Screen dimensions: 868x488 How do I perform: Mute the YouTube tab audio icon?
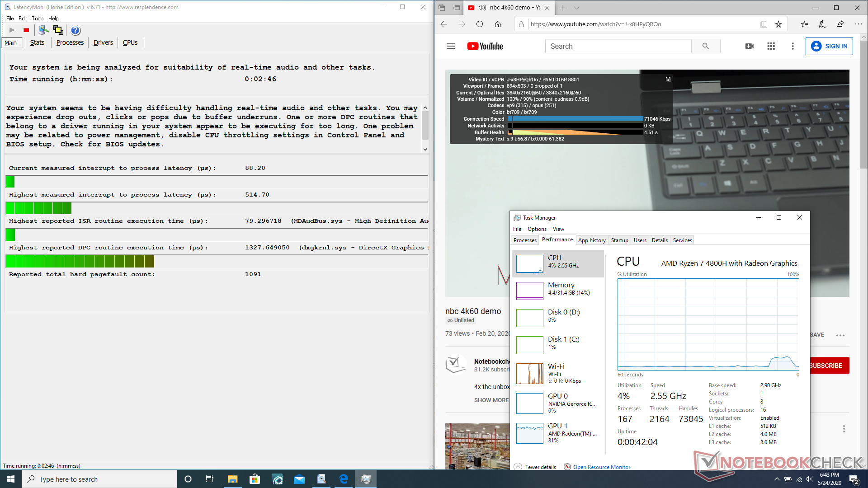pos(482,8)
